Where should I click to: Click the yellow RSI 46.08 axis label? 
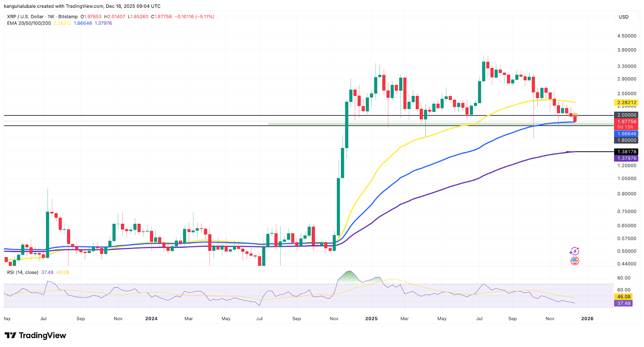coord(623,297)
